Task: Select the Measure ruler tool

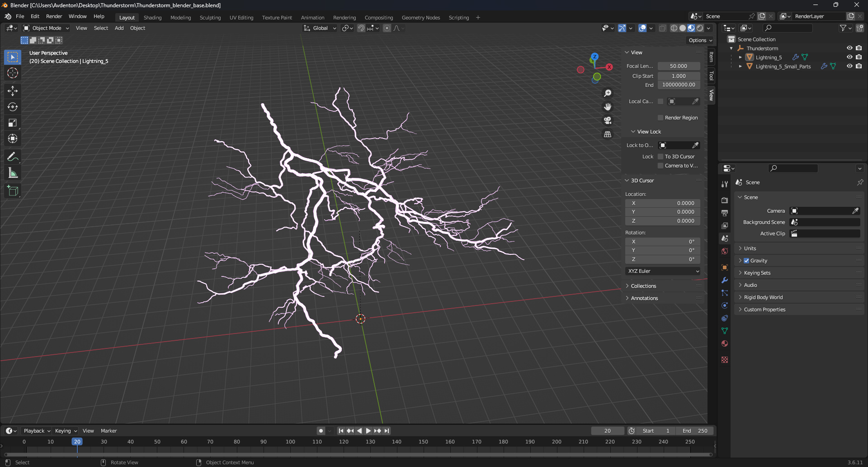Action: 13,173
